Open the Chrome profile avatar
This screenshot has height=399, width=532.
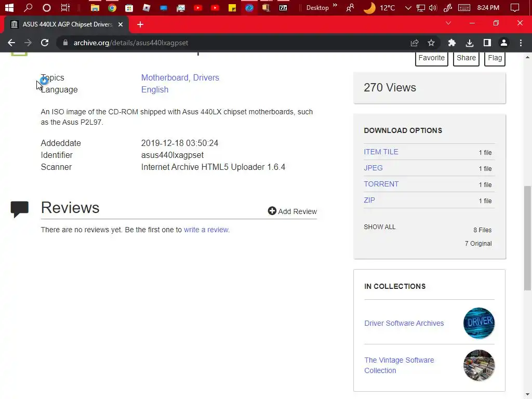pos(504,43)
